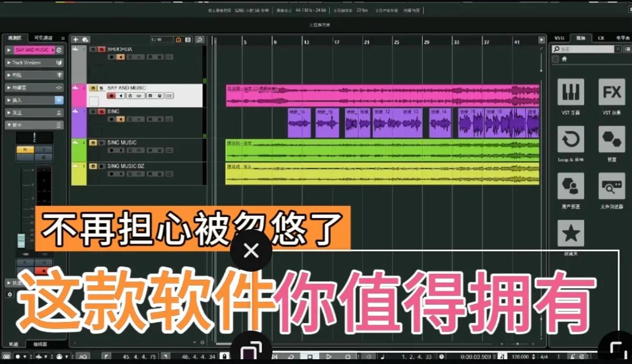This screenshot has width=632, height=364.
Task: Open the Presets hexagon tile
Action: [x=611, y=139]
